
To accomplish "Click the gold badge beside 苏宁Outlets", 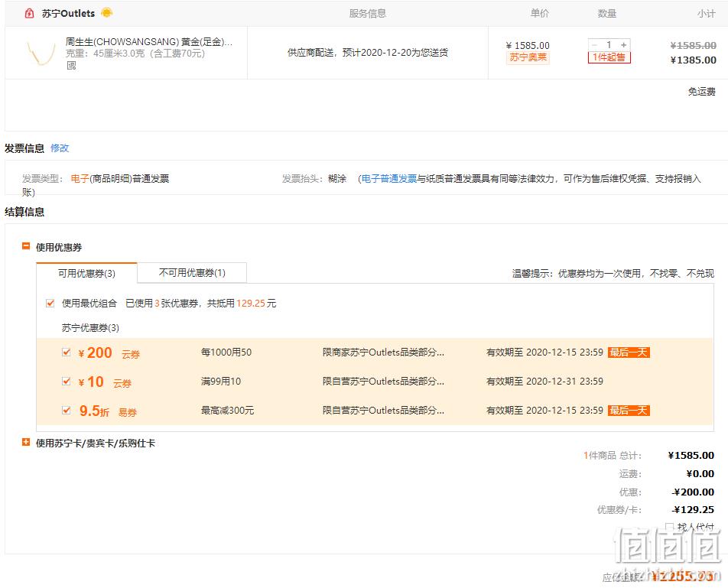I will point(106,12).
